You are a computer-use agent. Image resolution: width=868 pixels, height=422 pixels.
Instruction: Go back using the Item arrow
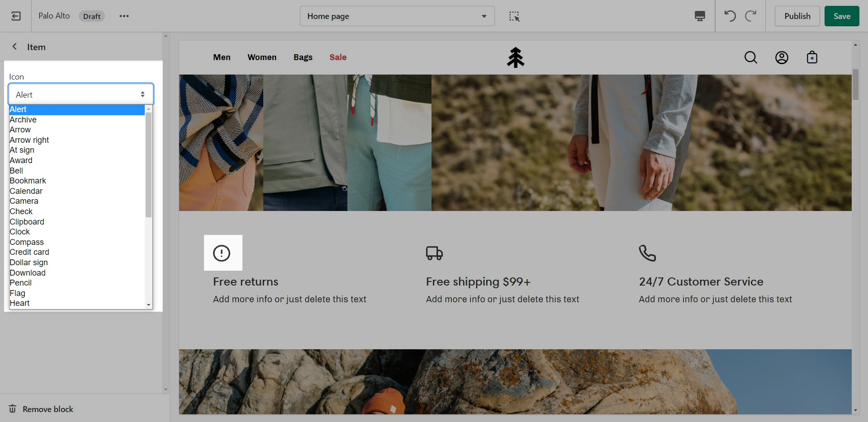(x=14, y=47)
